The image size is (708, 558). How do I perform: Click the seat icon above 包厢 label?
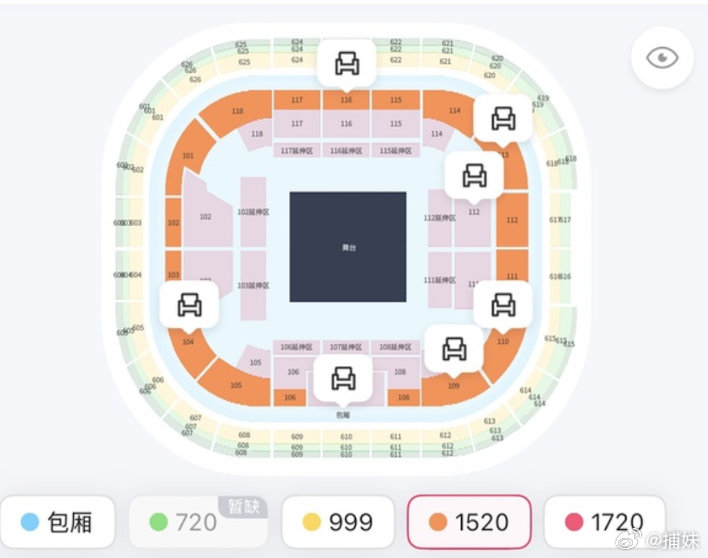click(x=343, y=378)
